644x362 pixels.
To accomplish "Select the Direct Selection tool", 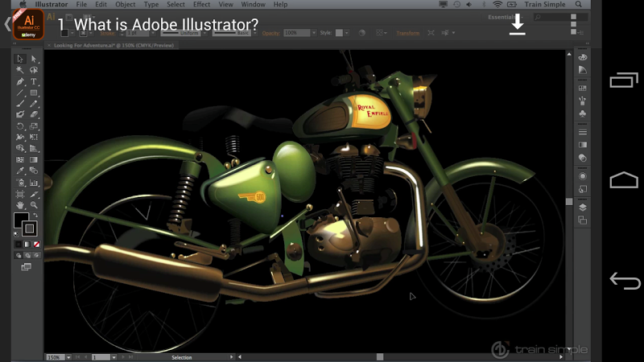I will coord(34,59).
